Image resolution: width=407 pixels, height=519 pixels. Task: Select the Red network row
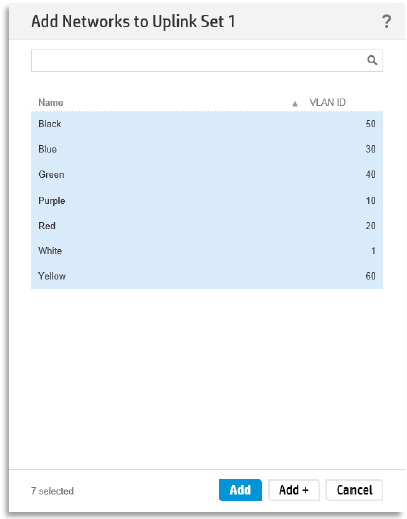pos(207,226)
